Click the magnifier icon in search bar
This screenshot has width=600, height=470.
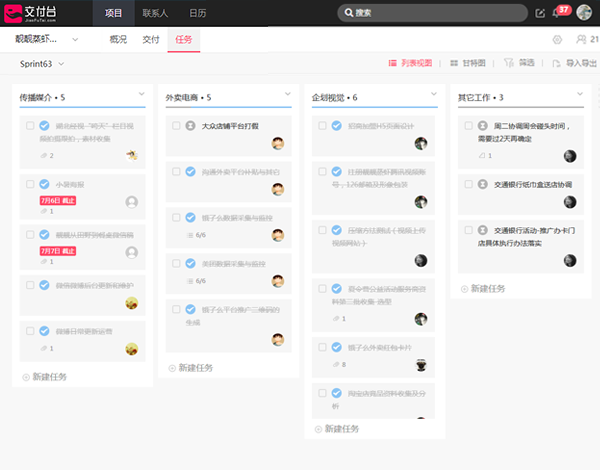click(x=348, y=13)
